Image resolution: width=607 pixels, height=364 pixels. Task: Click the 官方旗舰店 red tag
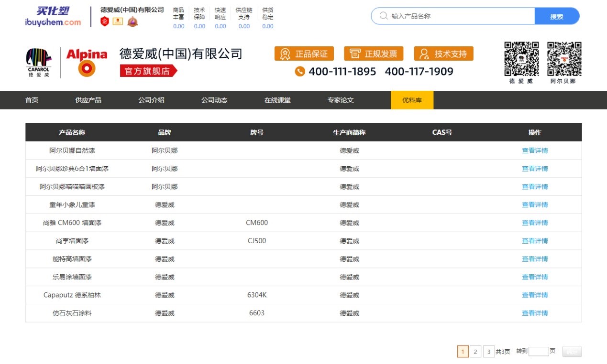click(148, 71)
